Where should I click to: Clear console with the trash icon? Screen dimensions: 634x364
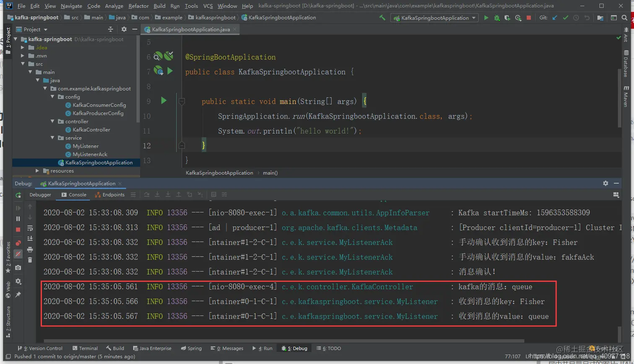coord(30,260)
